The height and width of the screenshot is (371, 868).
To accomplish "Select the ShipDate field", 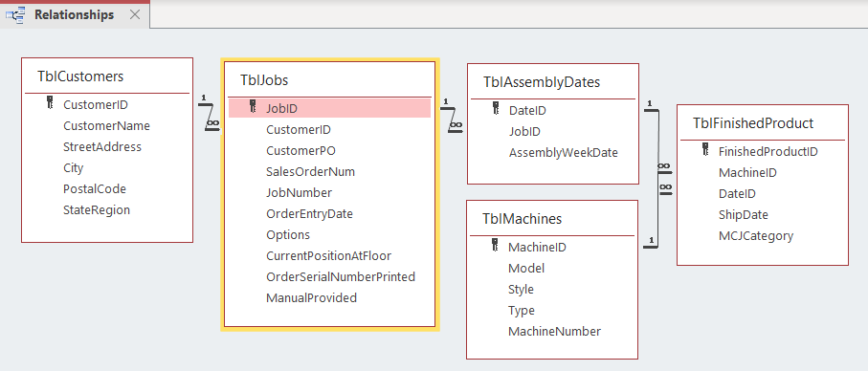I will pyautogui.click(x=744, y=214).
